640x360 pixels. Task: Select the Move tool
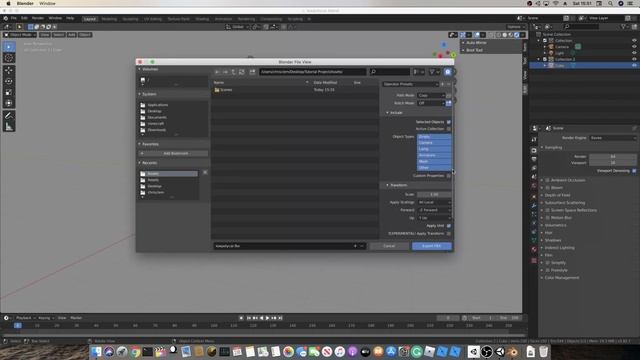point(9,70)
